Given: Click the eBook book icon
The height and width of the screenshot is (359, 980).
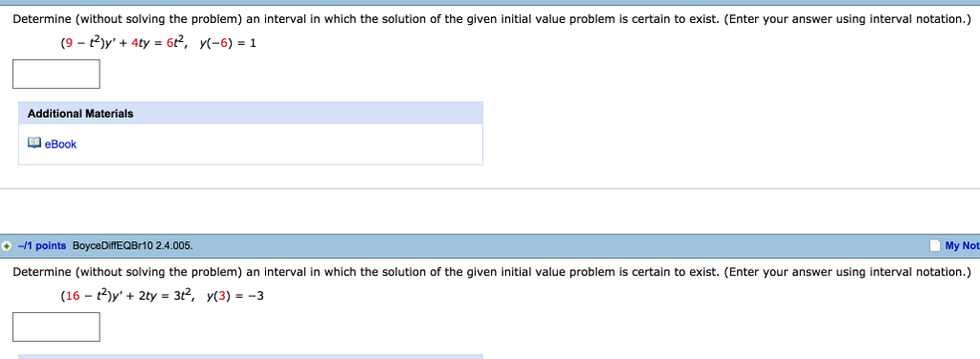Looking at the screenshot, I should point(34,144).
